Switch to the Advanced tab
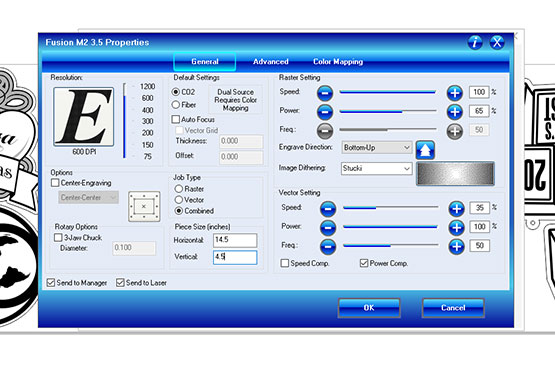 271,62
